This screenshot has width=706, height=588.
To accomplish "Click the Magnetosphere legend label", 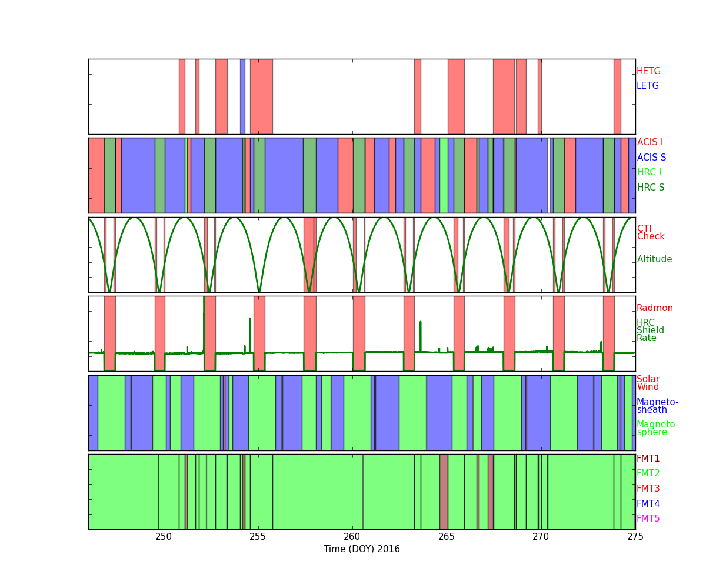I will (657, 429).
